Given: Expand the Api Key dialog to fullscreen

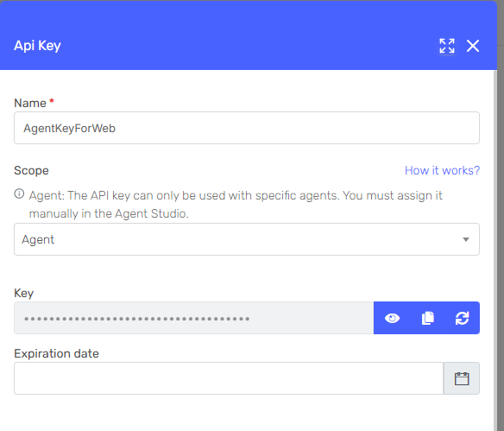Looking at the screenshot, I should [x=447, y=46].
